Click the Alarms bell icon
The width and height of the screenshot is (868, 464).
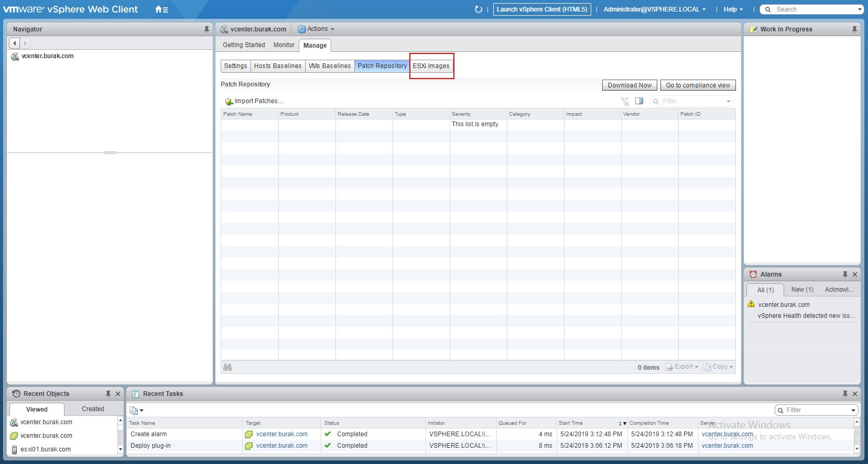[753, 274]
